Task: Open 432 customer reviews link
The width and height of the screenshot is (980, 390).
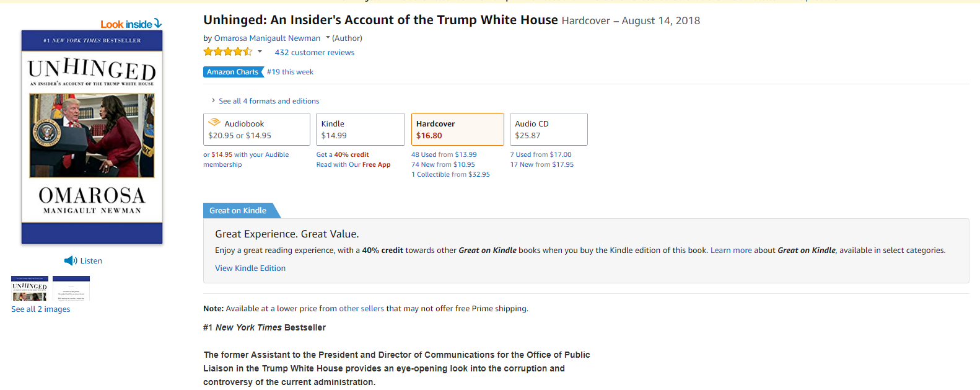Action: click(x=315, y=53)
